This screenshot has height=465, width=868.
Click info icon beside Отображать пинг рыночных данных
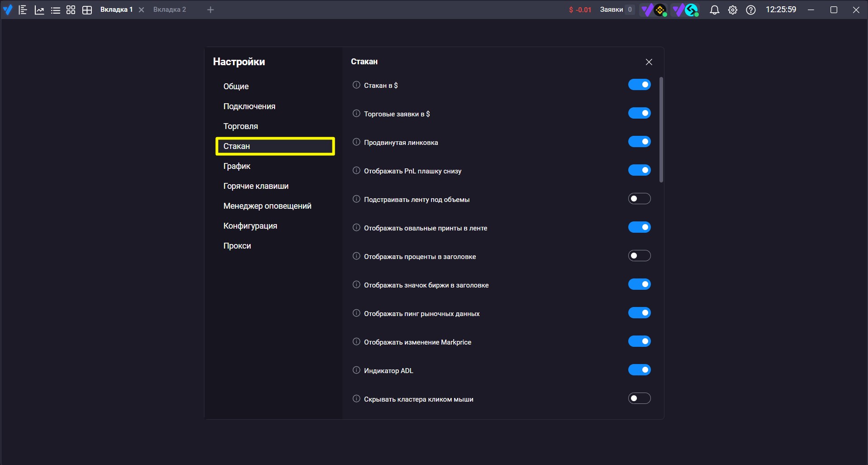click(356, 313)
